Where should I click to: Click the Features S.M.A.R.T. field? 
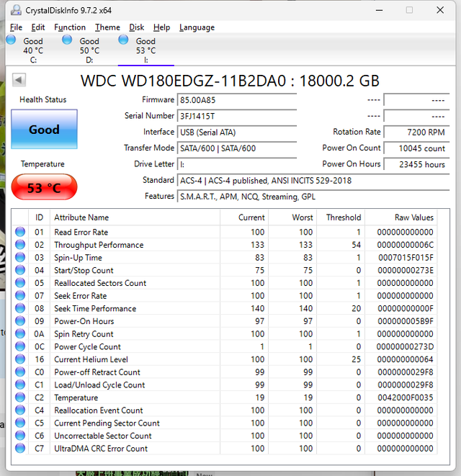pos(313,197)
